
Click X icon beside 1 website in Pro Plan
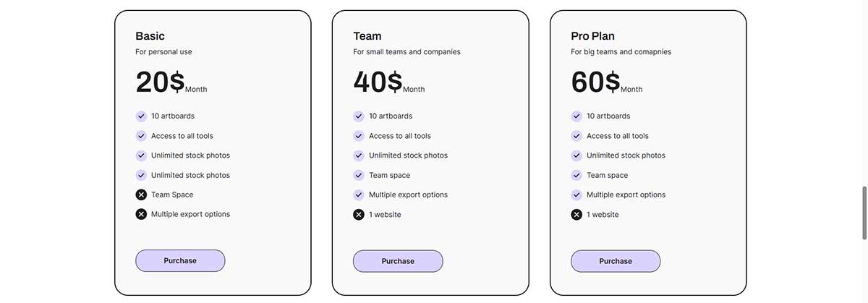pos(576,214)
